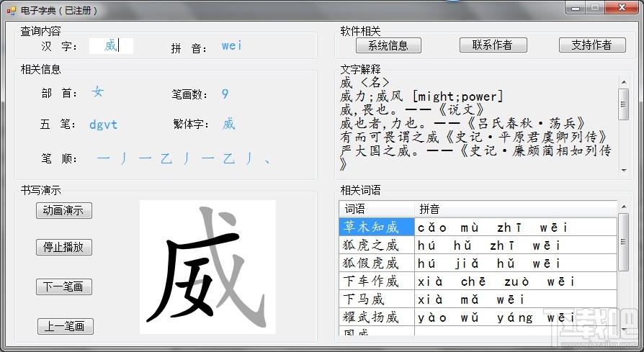Click the 笔顺 stroke order sequence
Viewport: 644px width, 352px height.
tap(184, 158)
